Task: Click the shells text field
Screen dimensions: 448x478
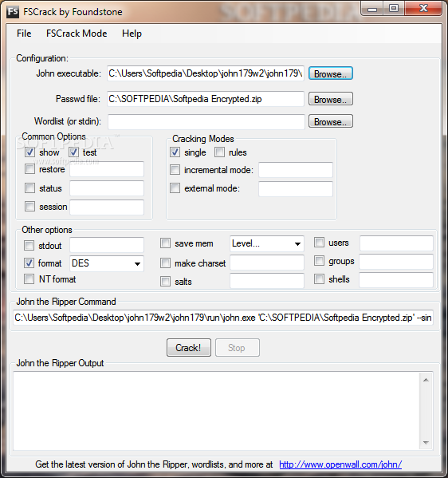Action: click(x=396, y=280)
